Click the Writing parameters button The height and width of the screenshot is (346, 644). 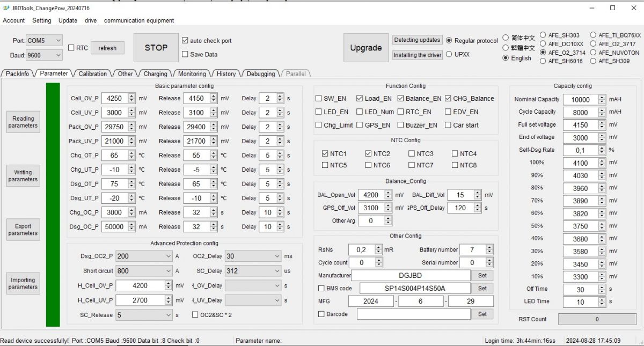[x=23, y=176]
